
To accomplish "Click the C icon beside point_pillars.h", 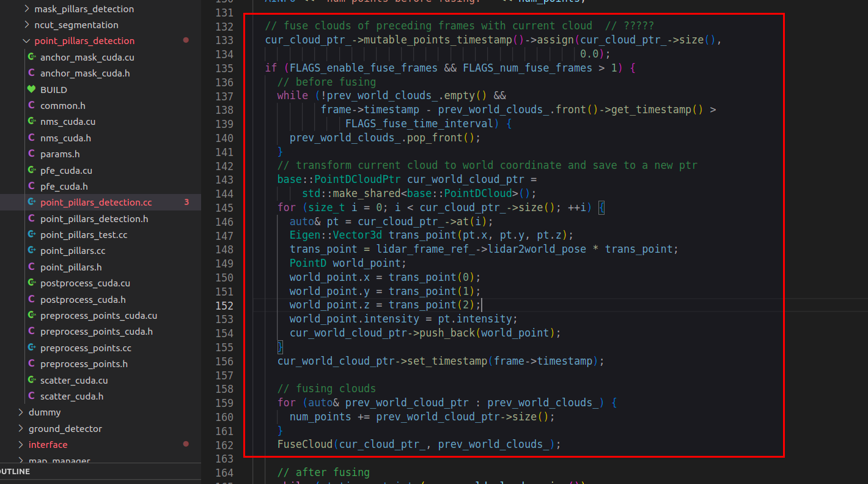I will (x=32, y=267).
